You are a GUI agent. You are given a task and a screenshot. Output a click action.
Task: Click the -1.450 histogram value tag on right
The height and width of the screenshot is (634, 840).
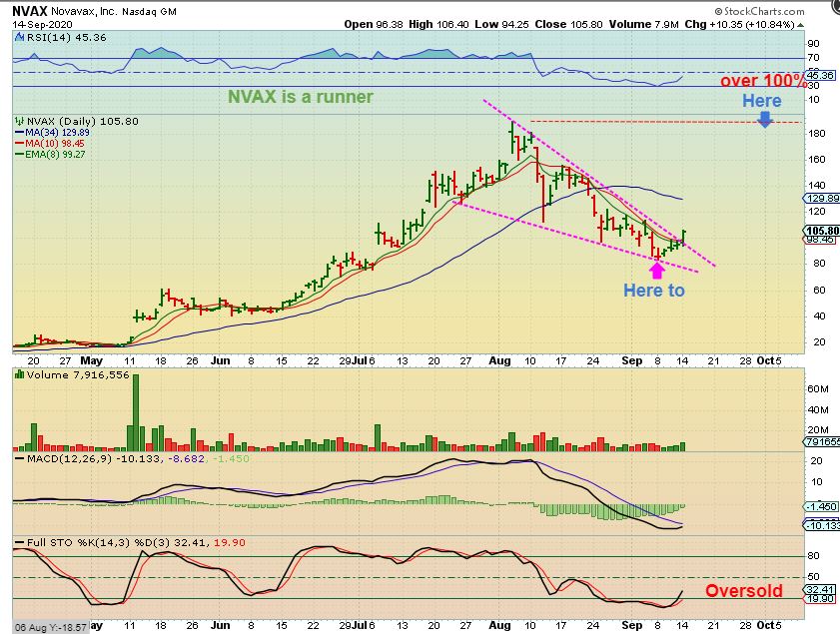point(821,506)
